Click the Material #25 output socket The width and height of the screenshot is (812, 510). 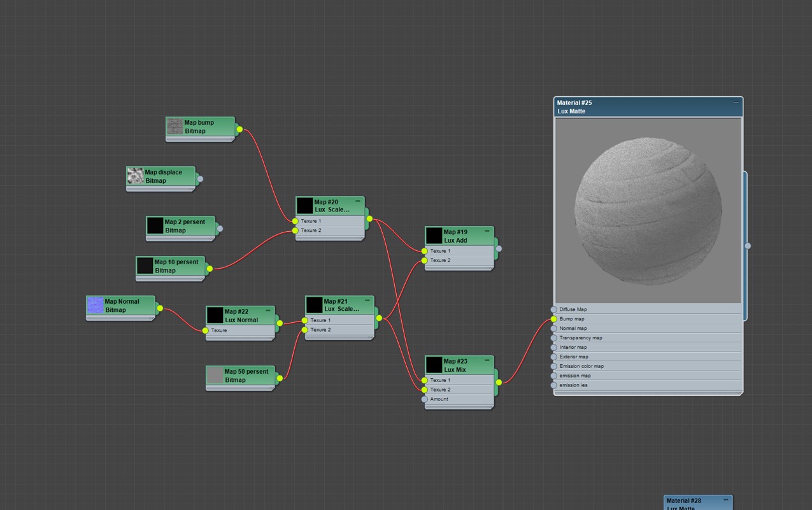[748, 246]
